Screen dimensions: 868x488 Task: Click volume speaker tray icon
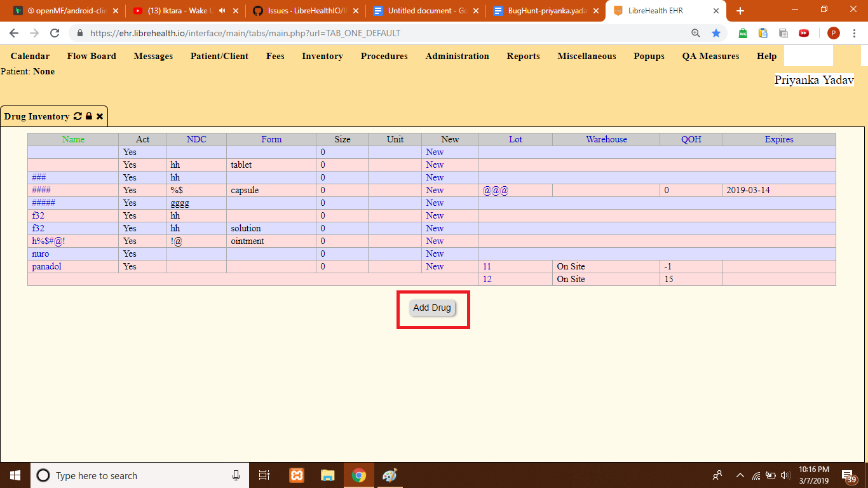785,475
